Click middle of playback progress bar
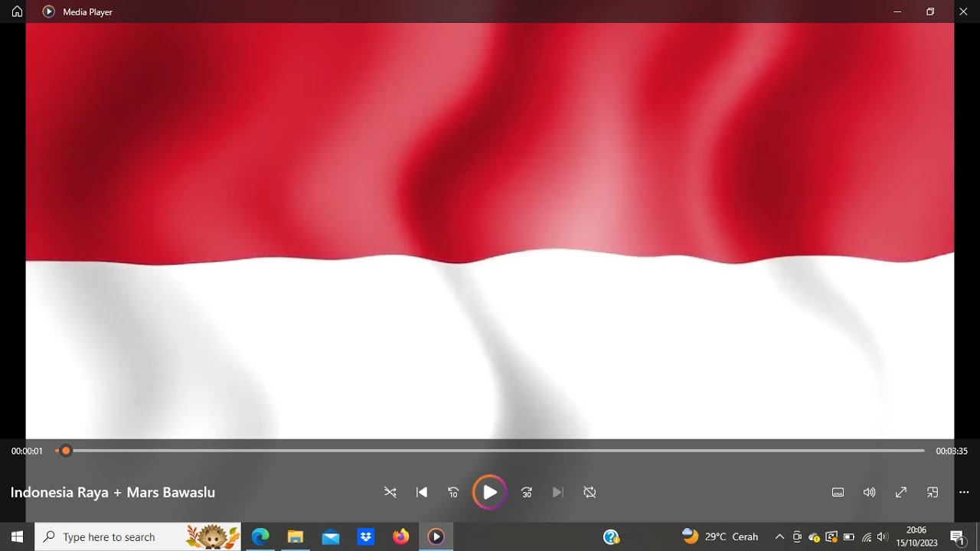980x551 pixels. (490, 451)
